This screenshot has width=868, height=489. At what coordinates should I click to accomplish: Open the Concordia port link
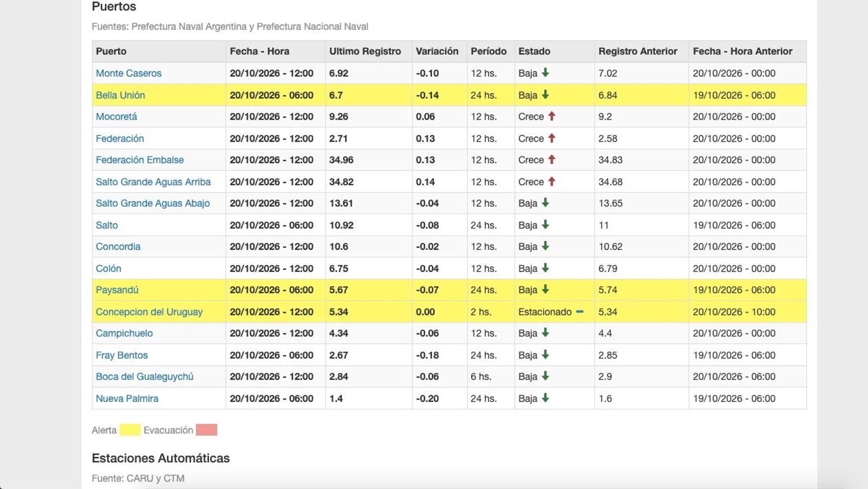118,247
